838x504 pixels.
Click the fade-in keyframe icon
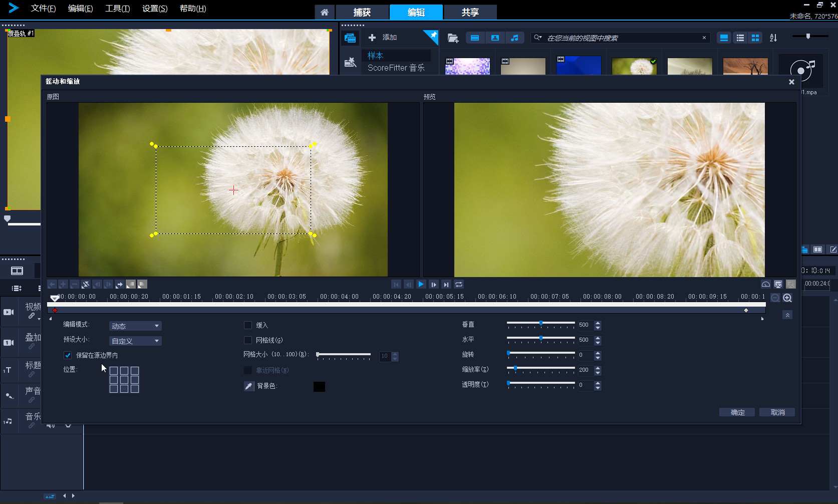[x=131, y=284]
